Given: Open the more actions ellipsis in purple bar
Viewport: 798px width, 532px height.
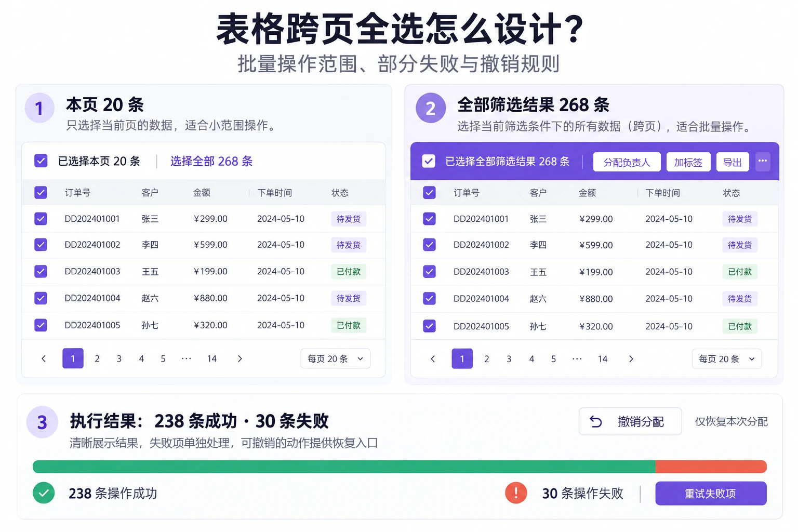Looking at the screenshot, I should point(763,161).
